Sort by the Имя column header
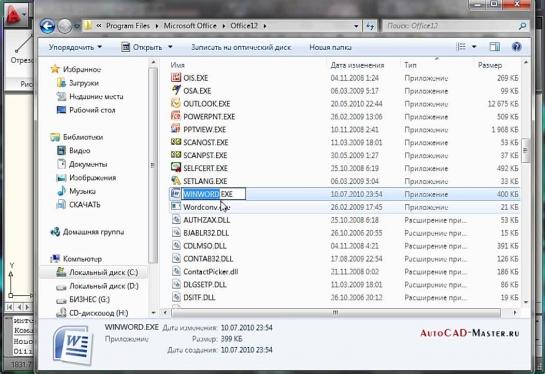545x374 pixels. (x=177, y=65)
